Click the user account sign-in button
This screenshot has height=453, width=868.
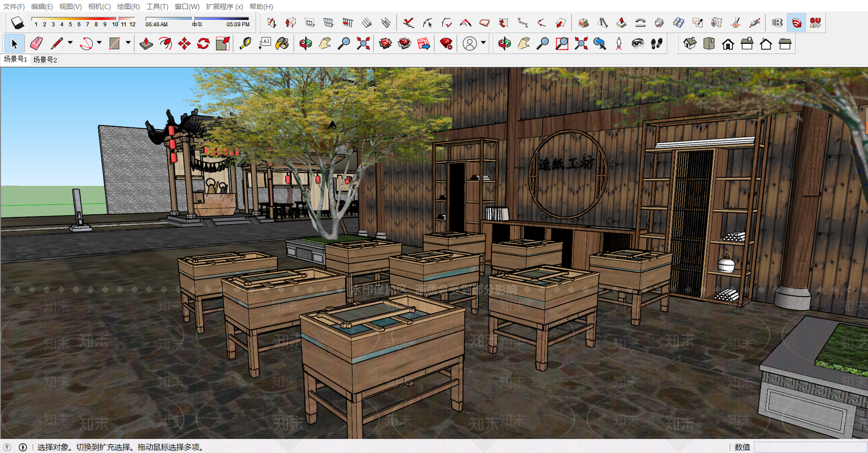[x=470, y=44]
